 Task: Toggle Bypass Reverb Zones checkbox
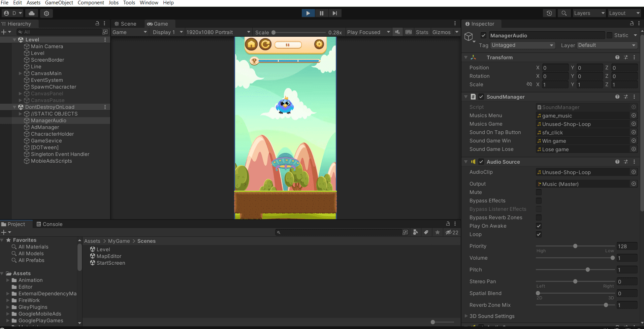click(539, 218)
